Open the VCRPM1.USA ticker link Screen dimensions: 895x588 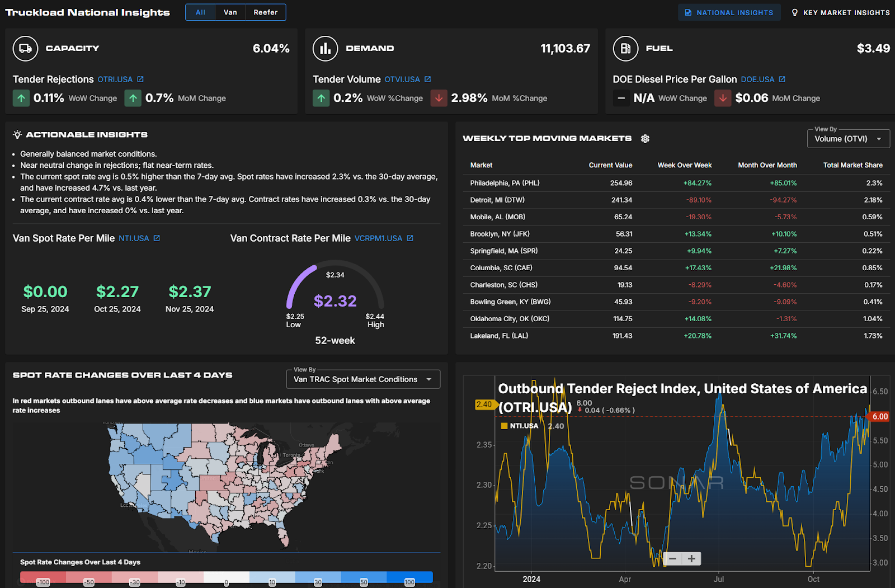point(378,238)
